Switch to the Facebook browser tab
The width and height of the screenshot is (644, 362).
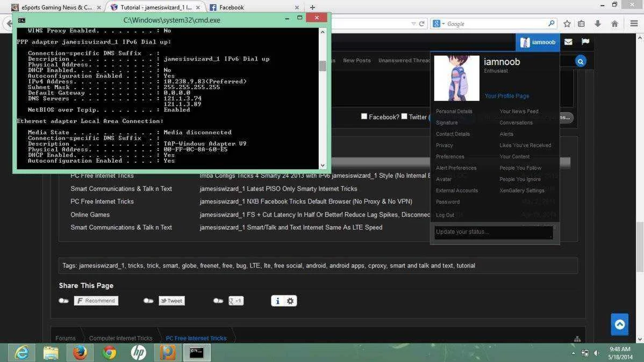[254, 8]
